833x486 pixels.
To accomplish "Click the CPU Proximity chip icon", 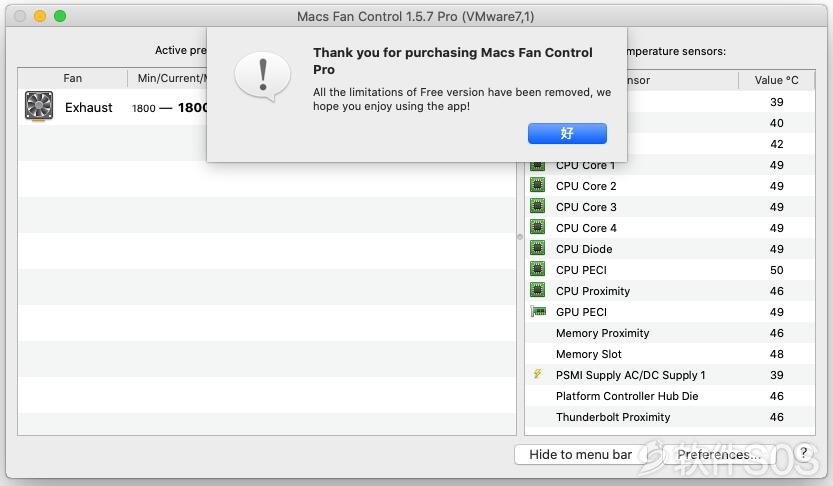I will coord(538,290).
